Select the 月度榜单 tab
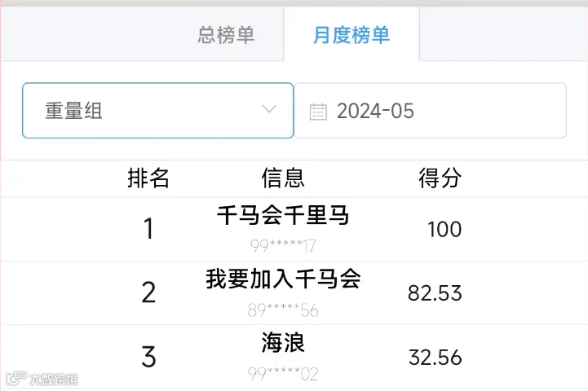The width and height of the screenshot is (588, 391). tap(351, 35)
